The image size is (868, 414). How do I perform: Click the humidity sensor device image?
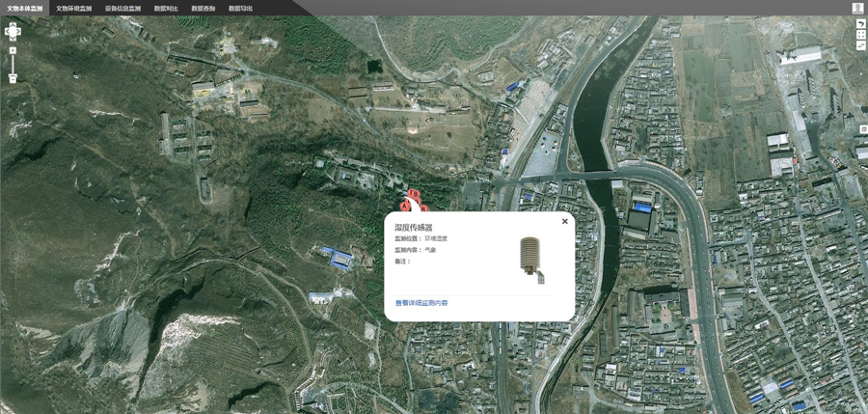[x=531, y=259]
